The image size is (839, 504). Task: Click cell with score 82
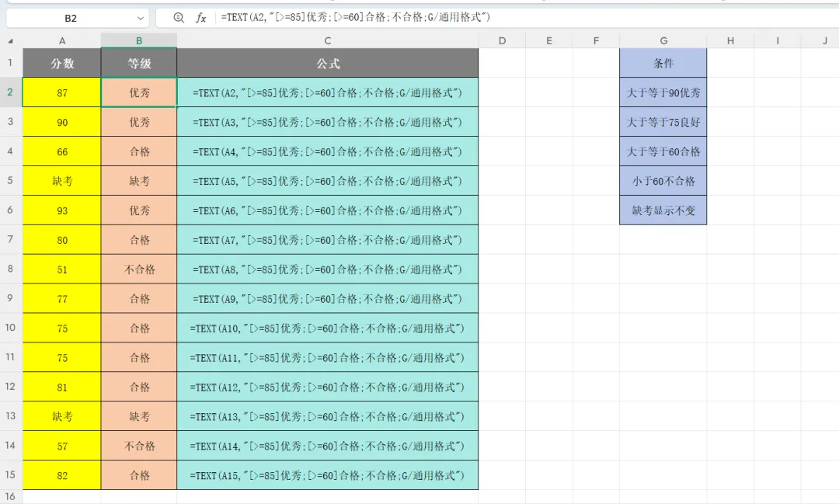pos(62,475)
